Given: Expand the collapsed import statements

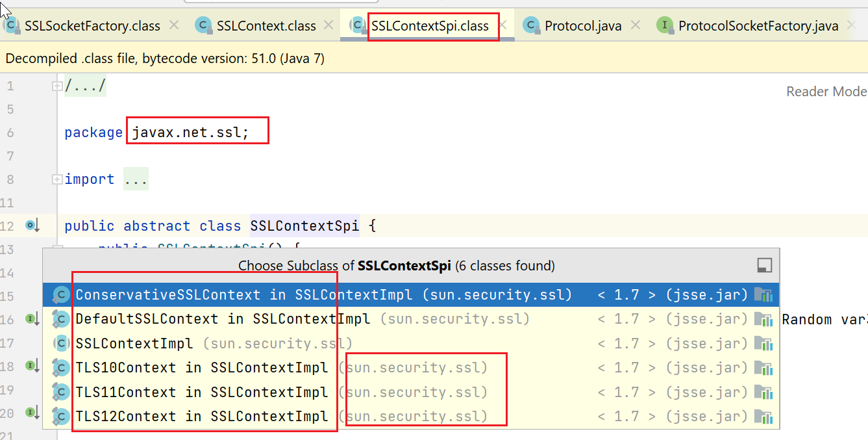Looking at the screenshot, I should tap(57, 179).
